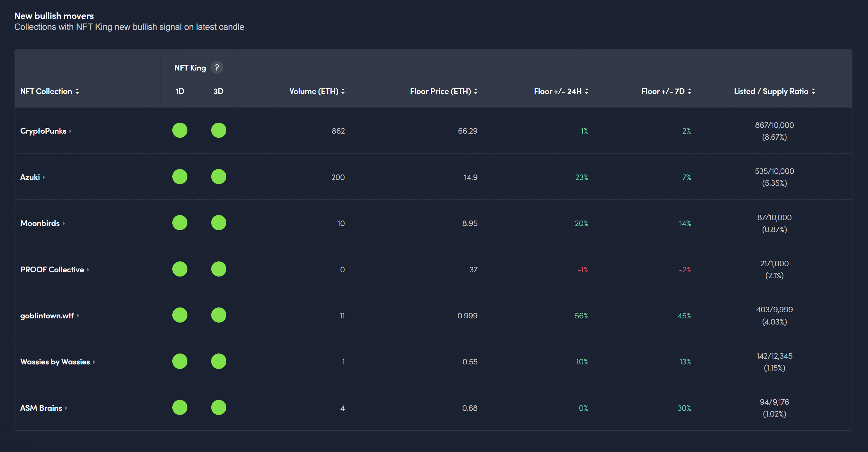Click the 1D column header
This screenshot has height=452, width=868.
click(180, 91)
